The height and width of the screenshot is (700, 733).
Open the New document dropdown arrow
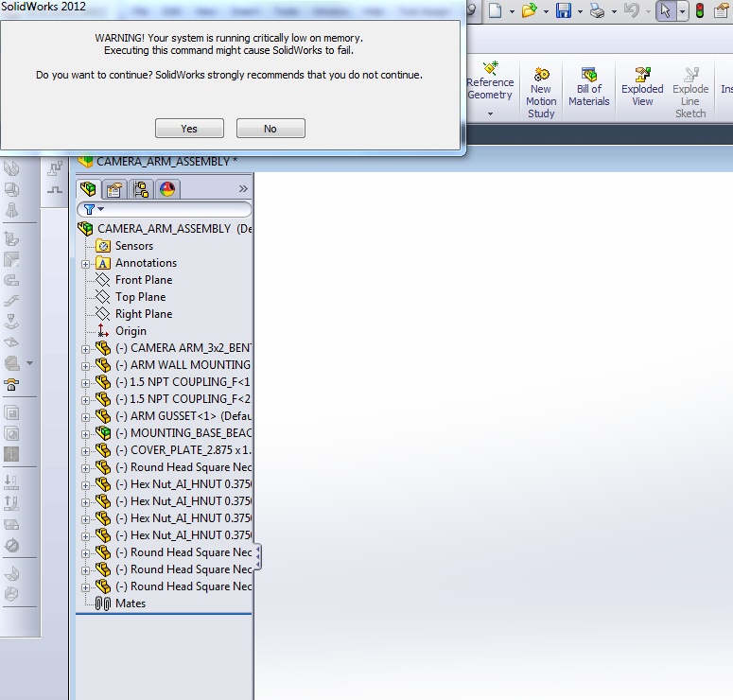tap(512, 11)
